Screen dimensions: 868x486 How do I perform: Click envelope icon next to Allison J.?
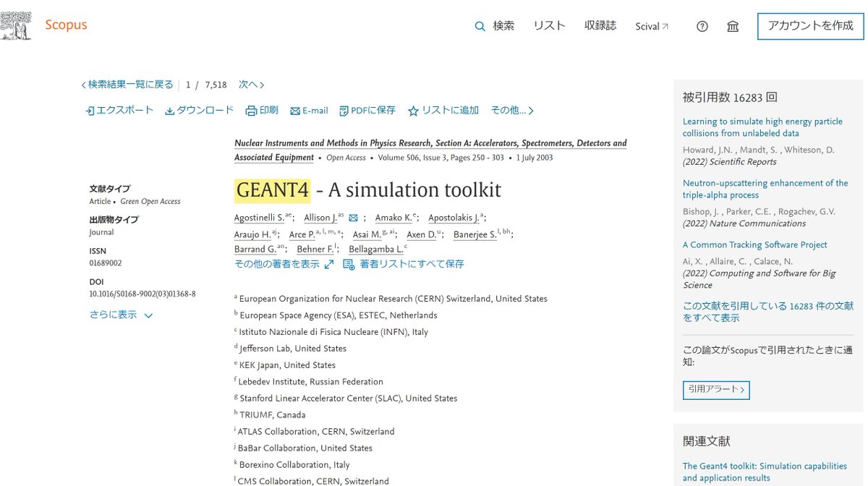pyautogui.click(x=354, y=218)
